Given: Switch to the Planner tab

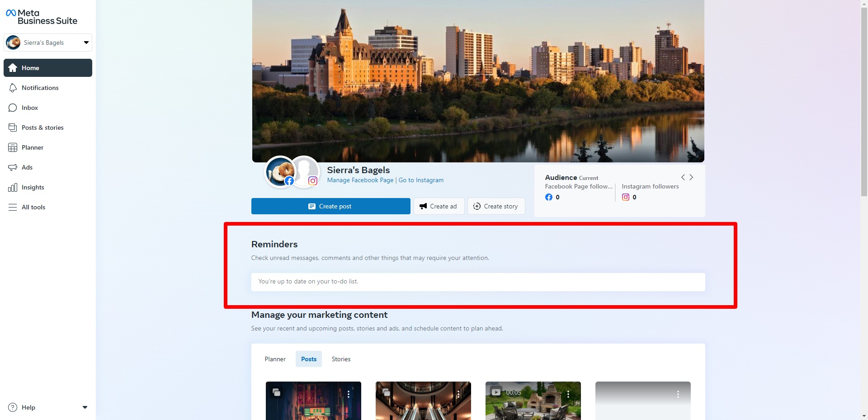Looking at the screenshot, I should [x=275, y=359].
